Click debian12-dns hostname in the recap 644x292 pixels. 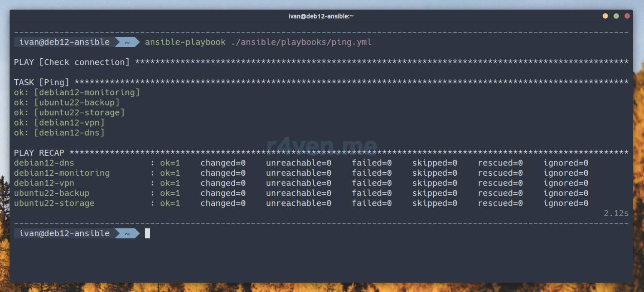click(44, 163)
